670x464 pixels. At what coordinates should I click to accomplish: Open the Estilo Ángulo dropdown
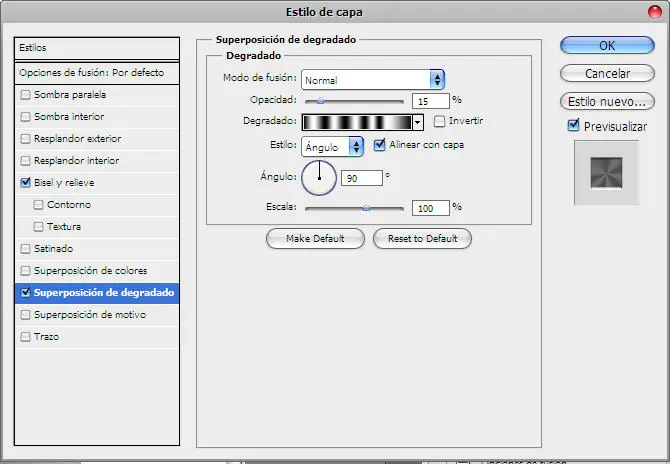(332, 147)
